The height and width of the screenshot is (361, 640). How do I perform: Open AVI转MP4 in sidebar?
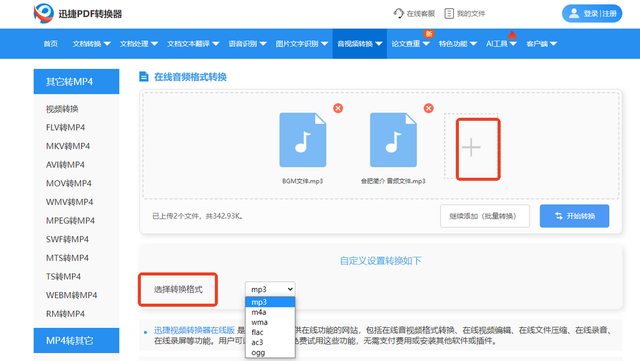[x=65, y=165]
